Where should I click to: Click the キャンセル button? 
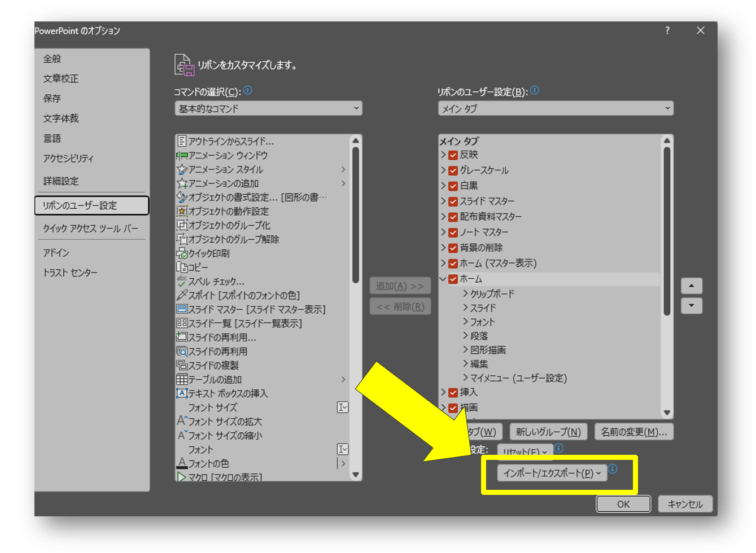coord(685,504)
